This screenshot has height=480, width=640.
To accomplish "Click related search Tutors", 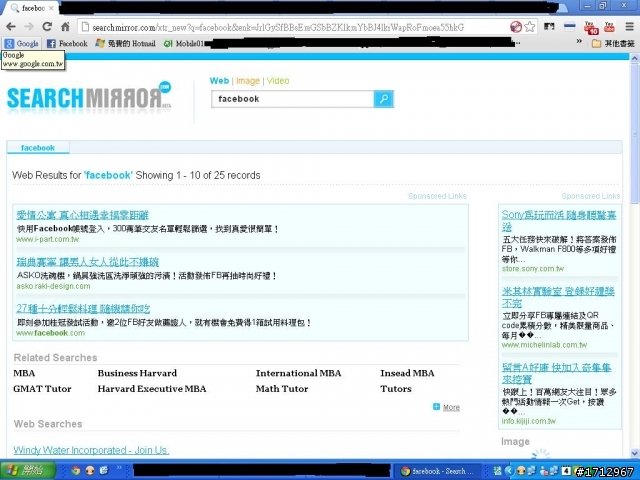I will 396,389.
